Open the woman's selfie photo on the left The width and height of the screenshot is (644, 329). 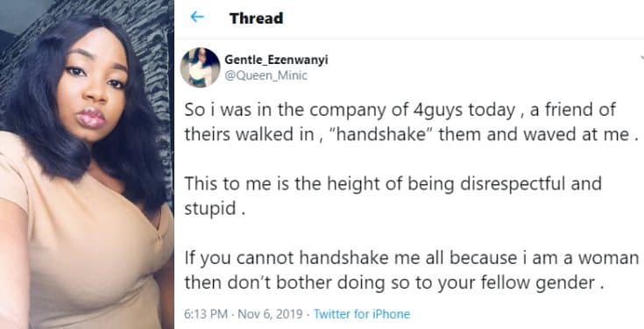point(87,165)
